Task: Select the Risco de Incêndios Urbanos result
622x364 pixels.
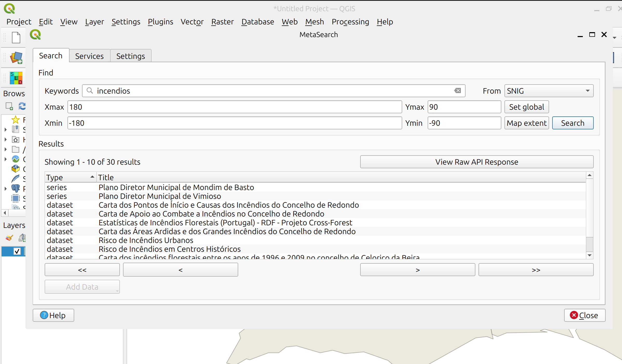Action: [x=146, y=240]
